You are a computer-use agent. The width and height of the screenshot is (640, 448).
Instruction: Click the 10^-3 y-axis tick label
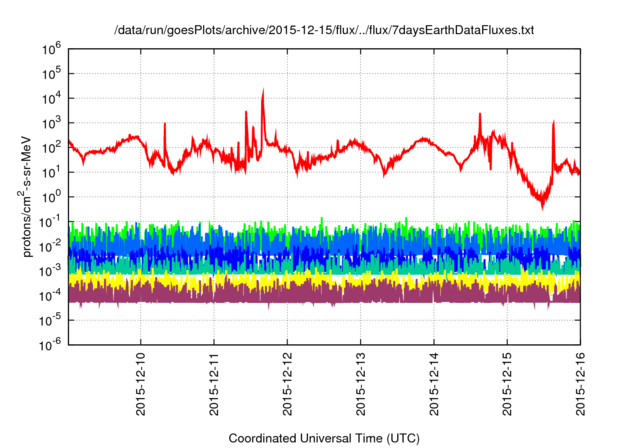click(x=51, y=271)
